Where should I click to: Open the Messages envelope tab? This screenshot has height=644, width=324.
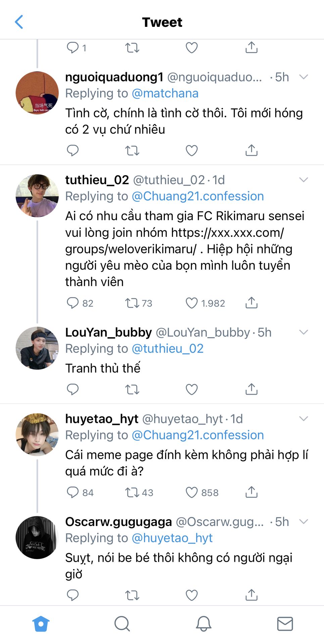tap(285, 624)
